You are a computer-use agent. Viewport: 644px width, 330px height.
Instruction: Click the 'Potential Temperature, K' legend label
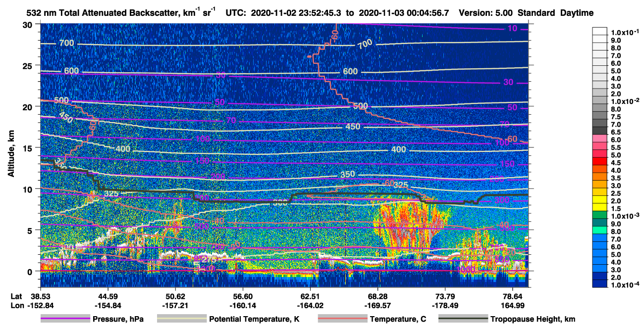point(254,319)
